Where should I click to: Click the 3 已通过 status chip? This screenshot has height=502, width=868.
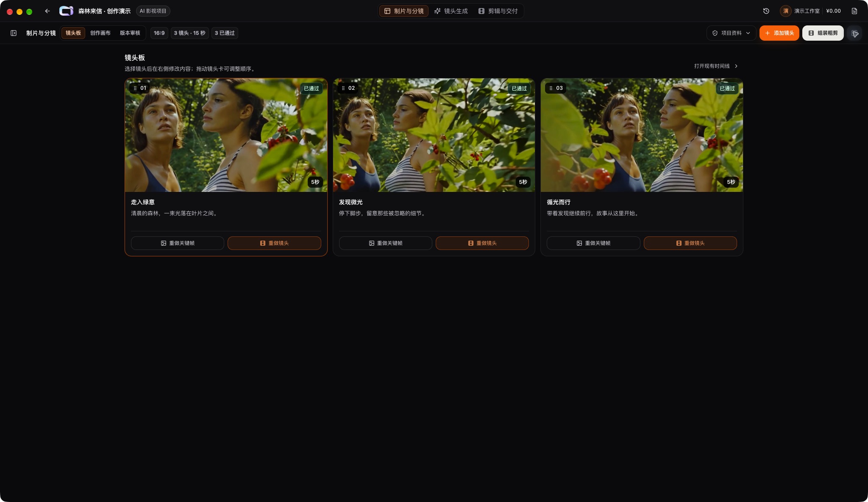coord(225,33)
